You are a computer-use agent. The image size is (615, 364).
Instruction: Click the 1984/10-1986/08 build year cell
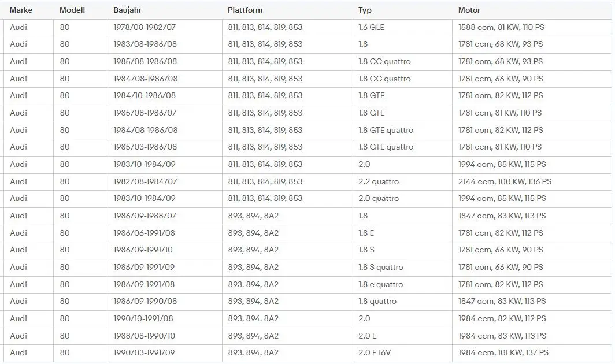(145, 95)
